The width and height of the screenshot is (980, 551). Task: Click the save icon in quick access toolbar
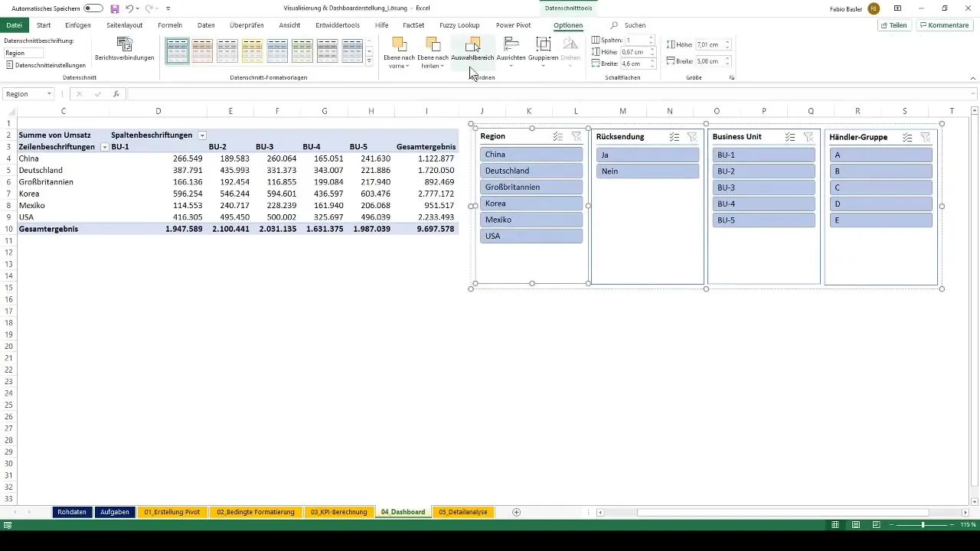[114, 8]
